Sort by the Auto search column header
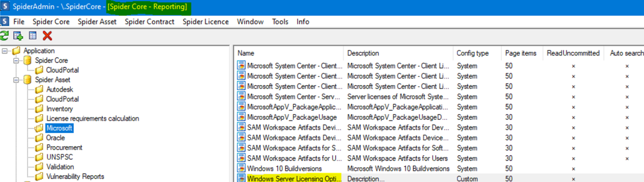Screen dimensions: 644x182 [x=624, y=53]
